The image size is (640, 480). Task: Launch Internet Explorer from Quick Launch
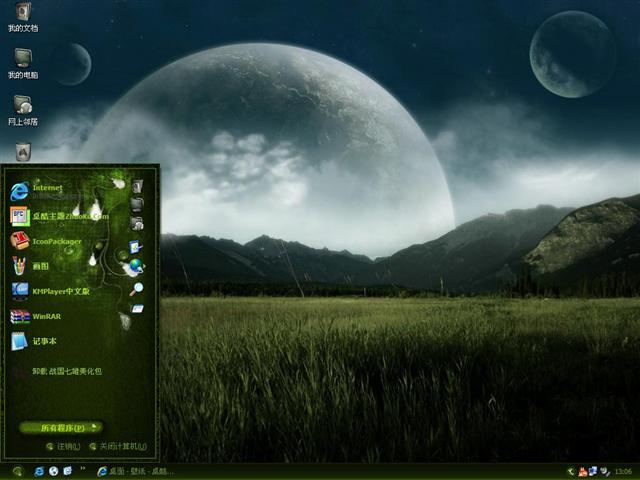(39, 471)
